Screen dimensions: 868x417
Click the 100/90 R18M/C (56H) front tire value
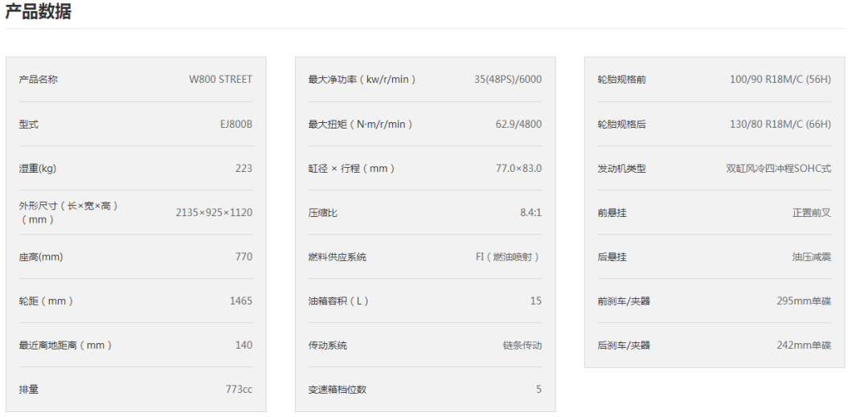780,80
